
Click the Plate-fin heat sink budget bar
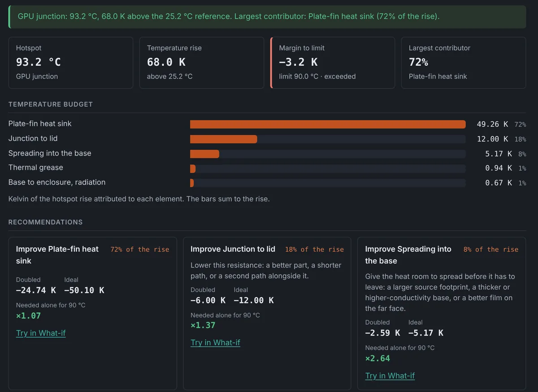click(x=328, y=124)
